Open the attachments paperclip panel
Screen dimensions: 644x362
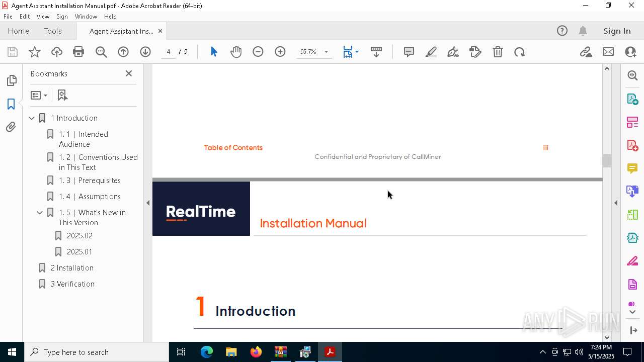click(x=11, y=127)
